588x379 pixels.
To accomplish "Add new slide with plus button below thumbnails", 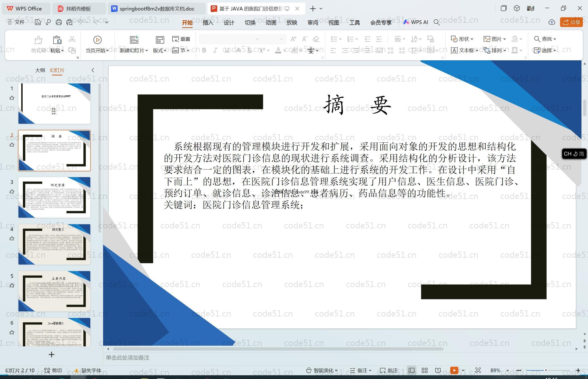I will pos(52,355).
